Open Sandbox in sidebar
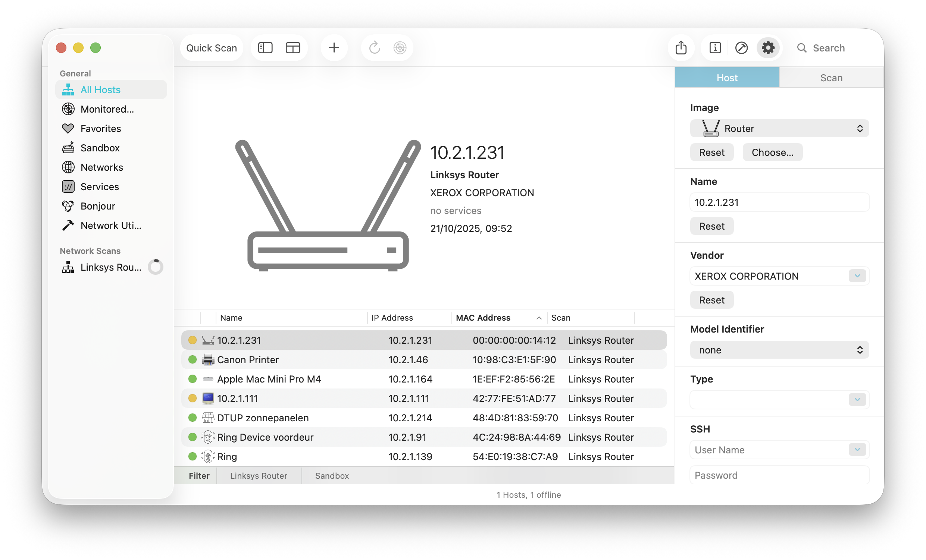The height and width of the screenshot is (560, 926). (111, 148)
